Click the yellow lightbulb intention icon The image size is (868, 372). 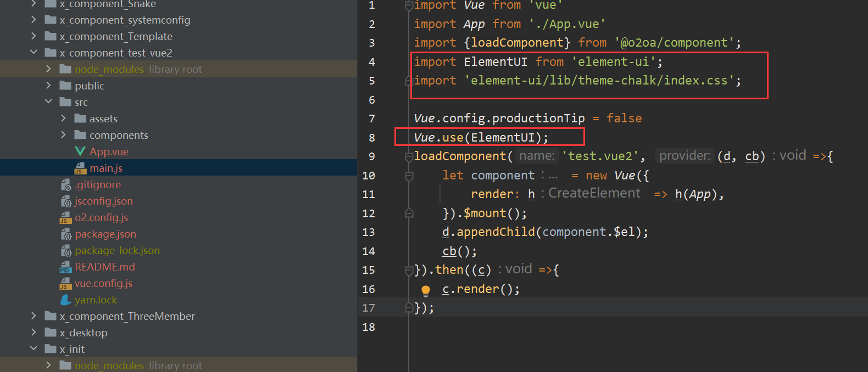pos(425,290)
